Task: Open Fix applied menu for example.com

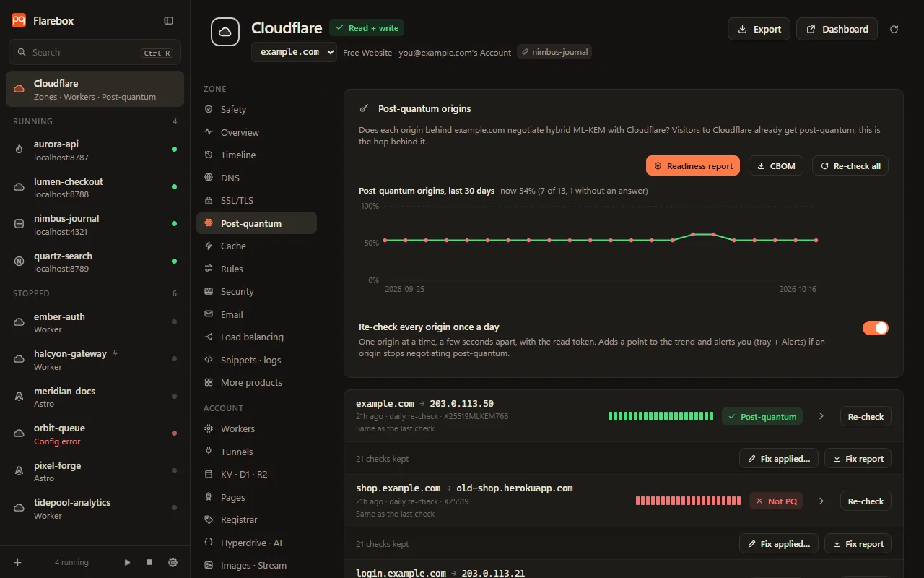Action: (x=779, y=458)
